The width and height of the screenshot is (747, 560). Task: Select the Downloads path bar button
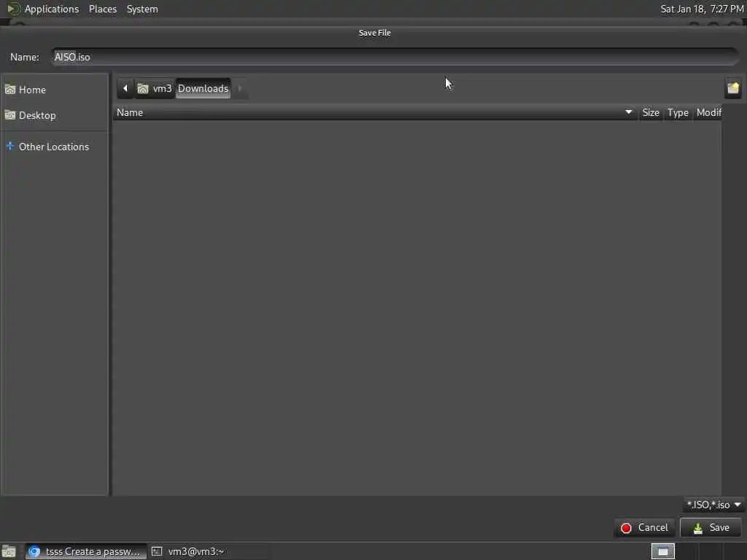pos(203,88)
